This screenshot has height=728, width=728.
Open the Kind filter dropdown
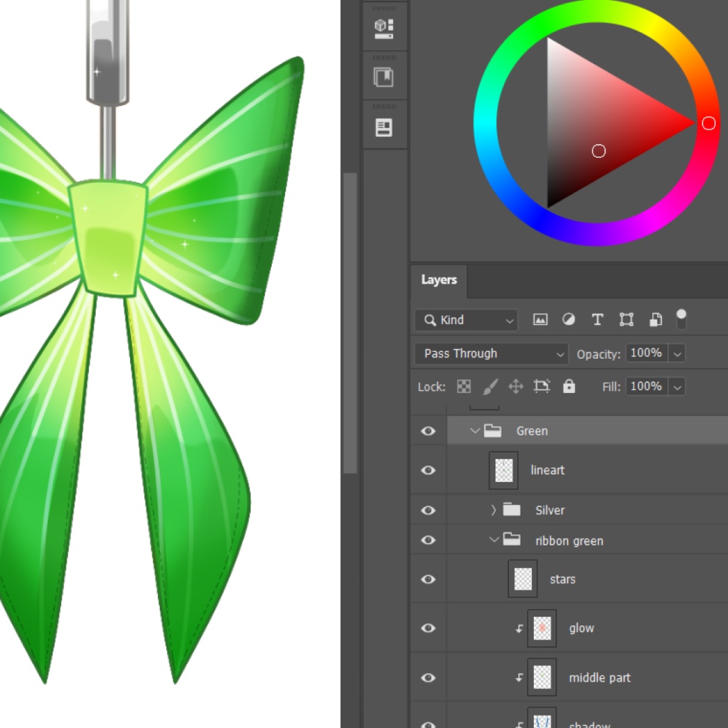[x=466, y=320]
